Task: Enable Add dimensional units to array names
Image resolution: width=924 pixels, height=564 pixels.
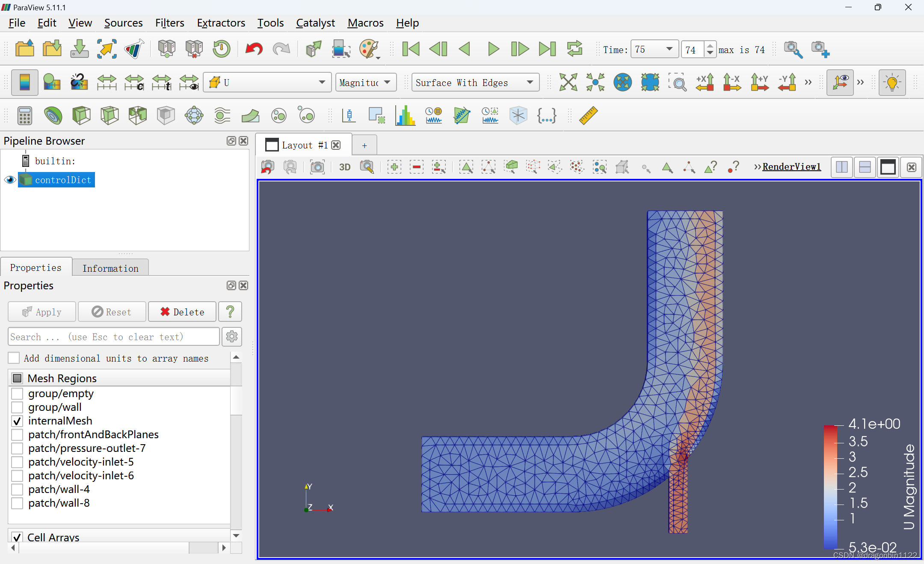Action: 14,358
